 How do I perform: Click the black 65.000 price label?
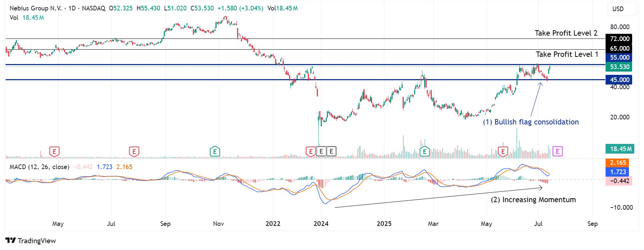pyautogui.click(x=619, y=49)
